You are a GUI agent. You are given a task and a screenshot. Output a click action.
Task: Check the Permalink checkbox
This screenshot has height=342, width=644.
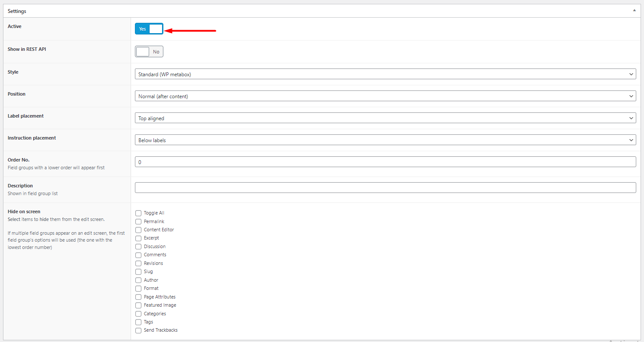point(138,221)
